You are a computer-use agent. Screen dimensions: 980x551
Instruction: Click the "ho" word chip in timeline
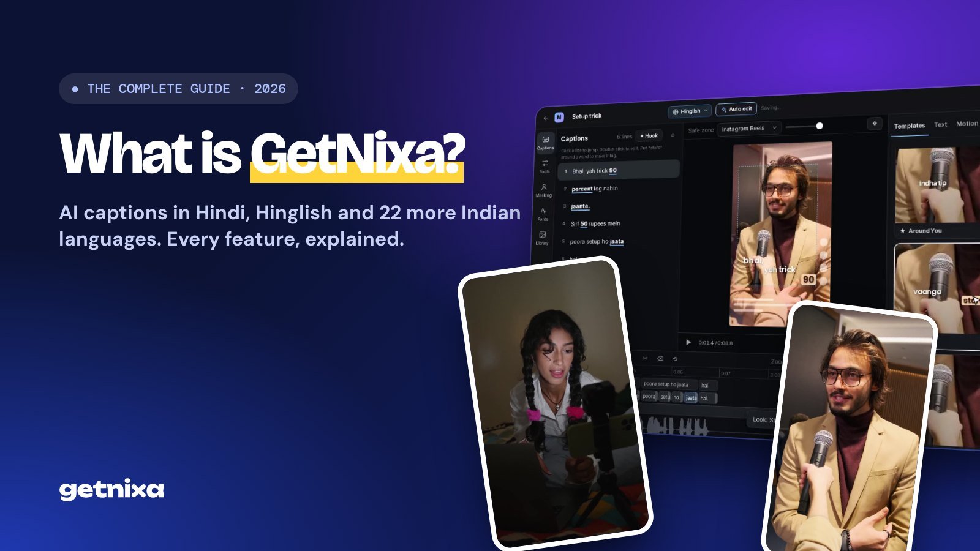coord(676,397)
